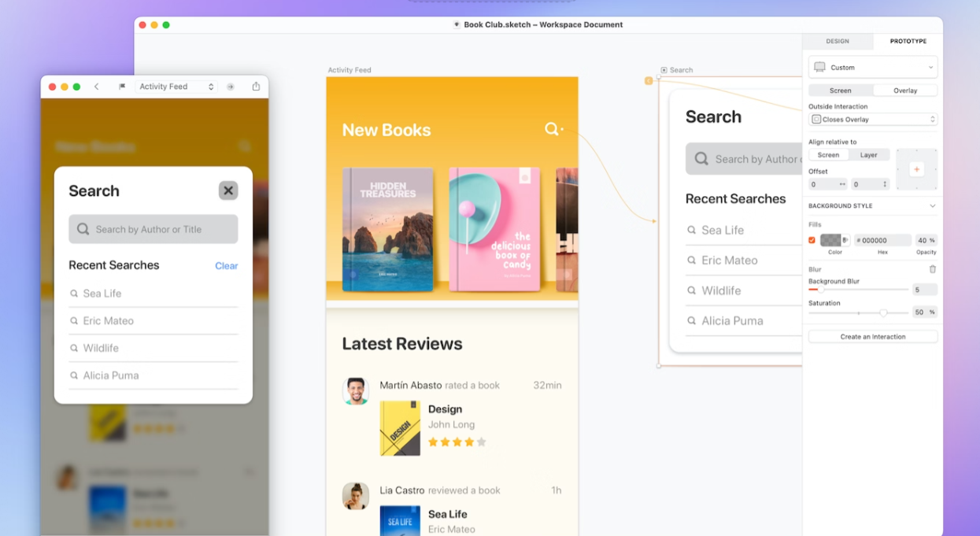Close the Search overlay with X button
Image resolution: width=980 pixels, height=536 pixels.
[228, 190]
